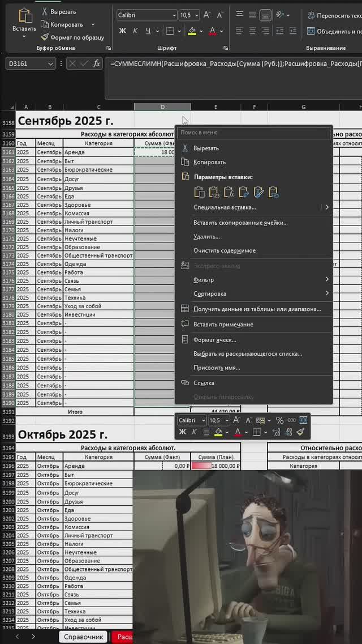Toggle bottom vertical alignment in ribbon
The width and height of the screenshot is (362, 644).
pos(265,15)
